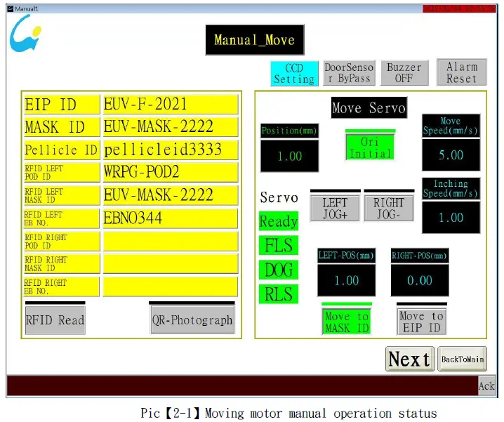Click the Pellicle ID label

(x=62, y=150)
